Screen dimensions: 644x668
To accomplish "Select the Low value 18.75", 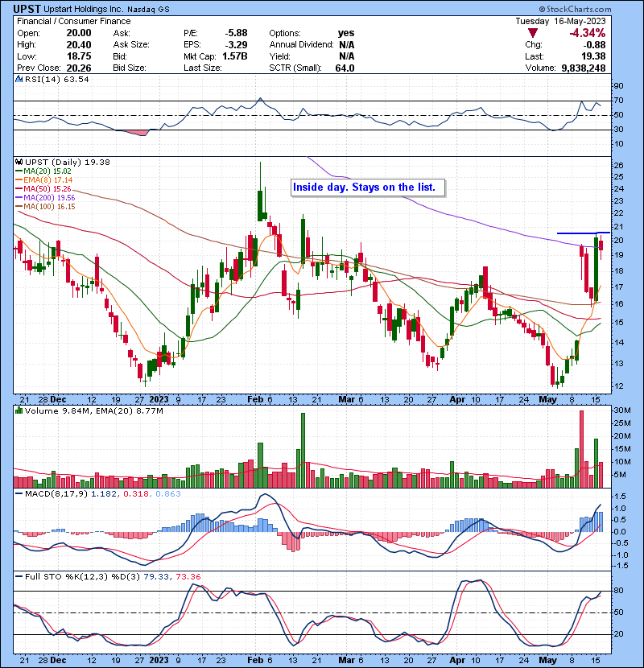I will pyautogui.click(x=79, y=56).
